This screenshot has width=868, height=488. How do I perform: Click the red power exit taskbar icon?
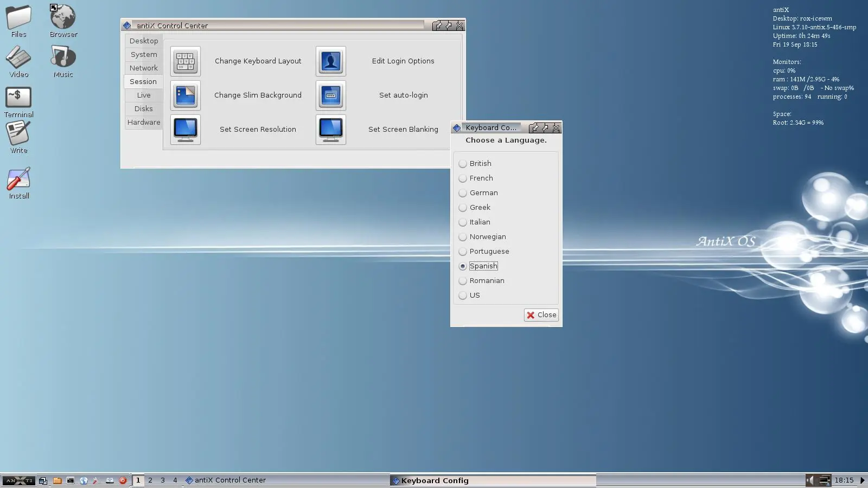123,480
